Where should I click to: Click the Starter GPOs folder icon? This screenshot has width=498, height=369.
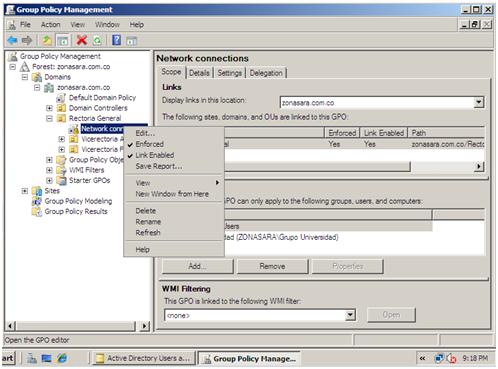click(x=61, y=180)
